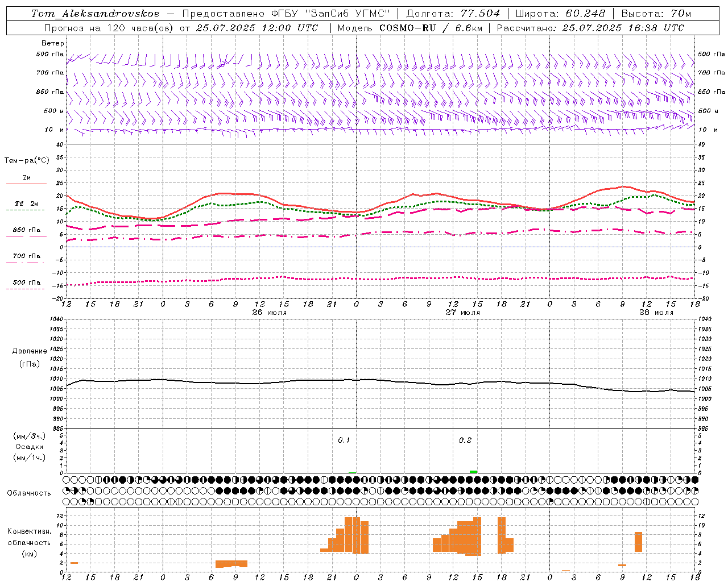Viewport: 728px width, 582px height.
Task: Click the 26 июля date label
Action: click(270, 313)
